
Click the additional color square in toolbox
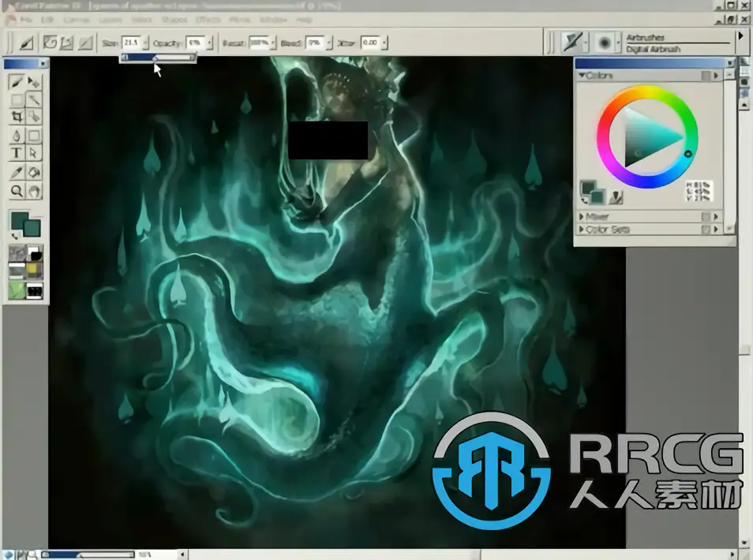[32, 229]
